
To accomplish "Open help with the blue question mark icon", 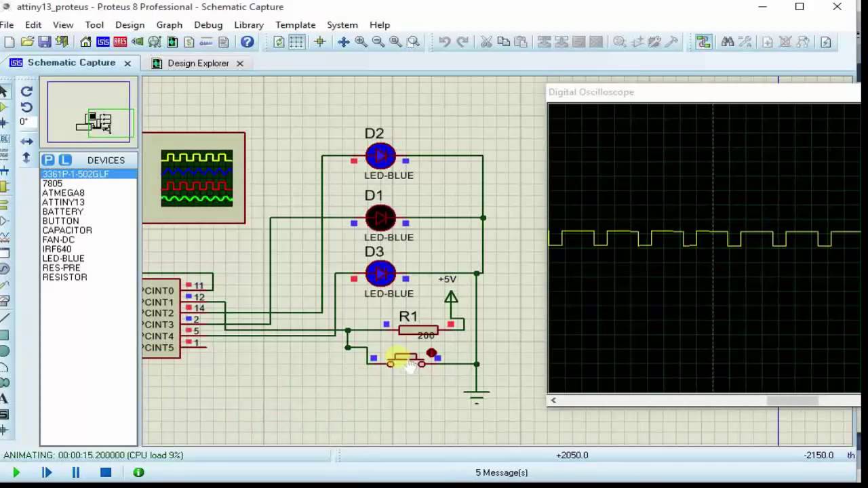I will tap(248, 42).
